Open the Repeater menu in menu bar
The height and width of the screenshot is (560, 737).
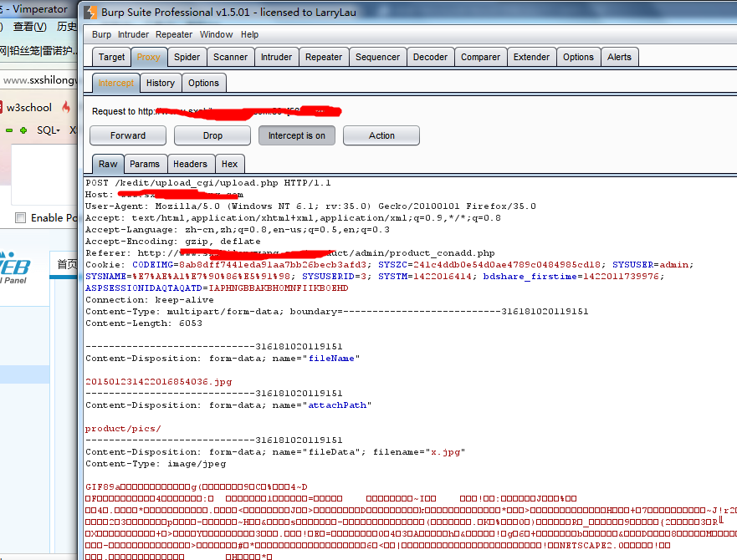point(174,34)
